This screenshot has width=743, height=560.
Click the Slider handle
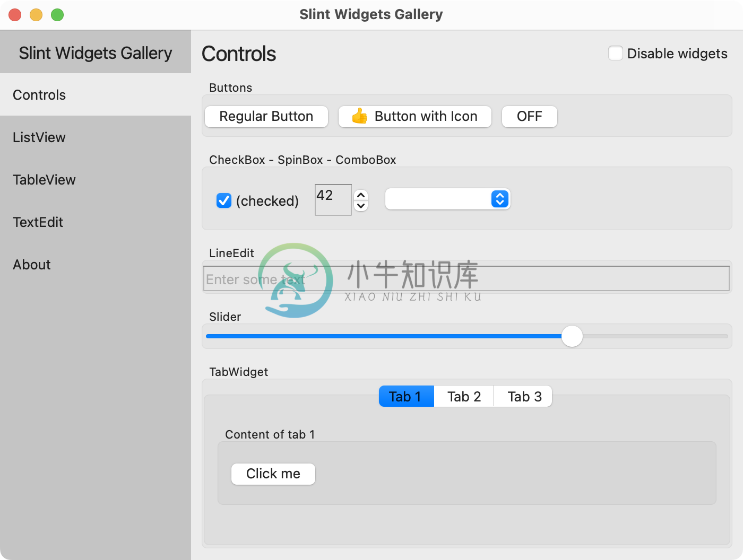tap(572, 336)
